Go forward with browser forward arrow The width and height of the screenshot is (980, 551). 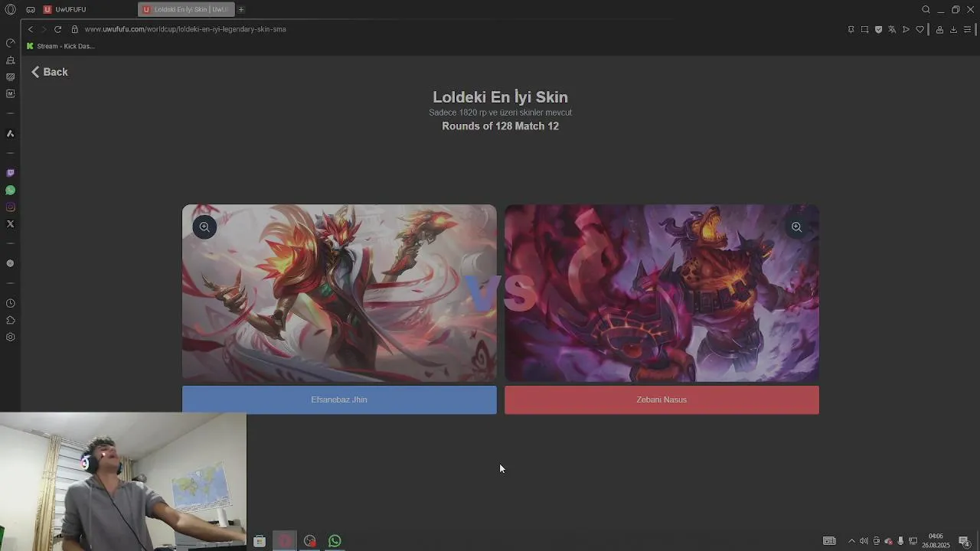click(44, 29)
